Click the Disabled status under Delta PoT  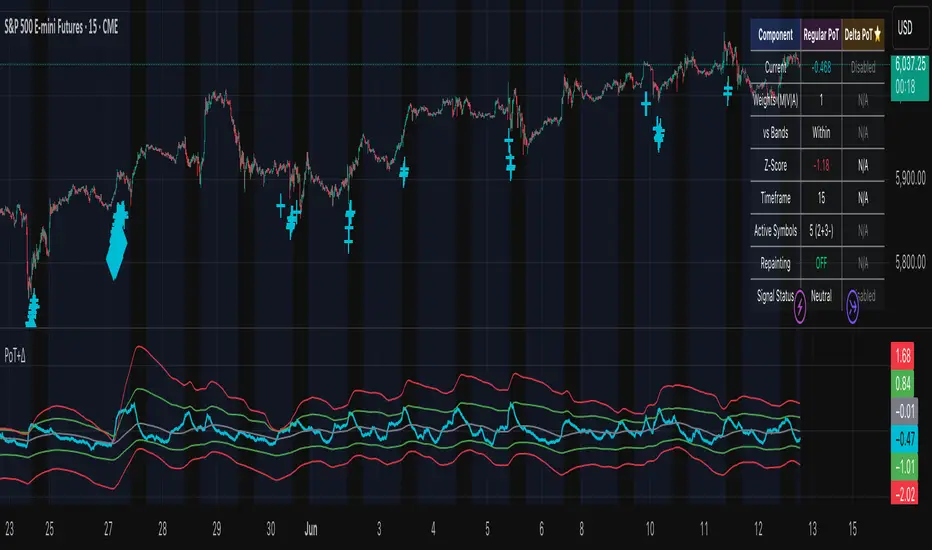click(x=863, y=68)
